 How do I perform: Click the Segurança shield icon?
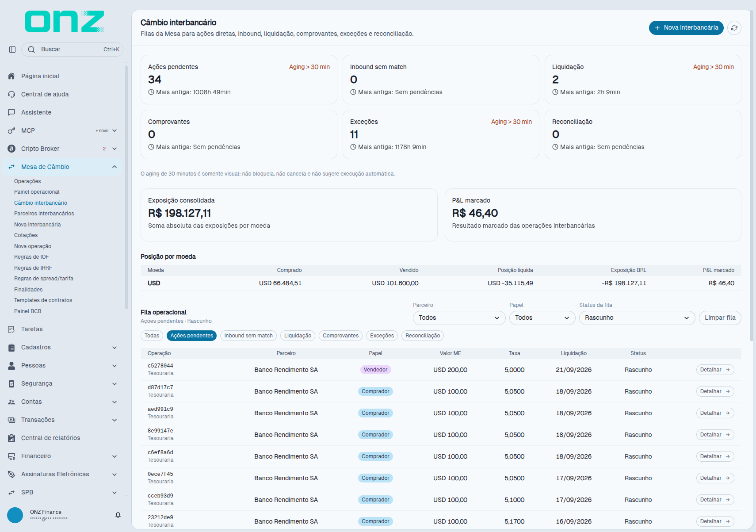(x=11, y=383)
